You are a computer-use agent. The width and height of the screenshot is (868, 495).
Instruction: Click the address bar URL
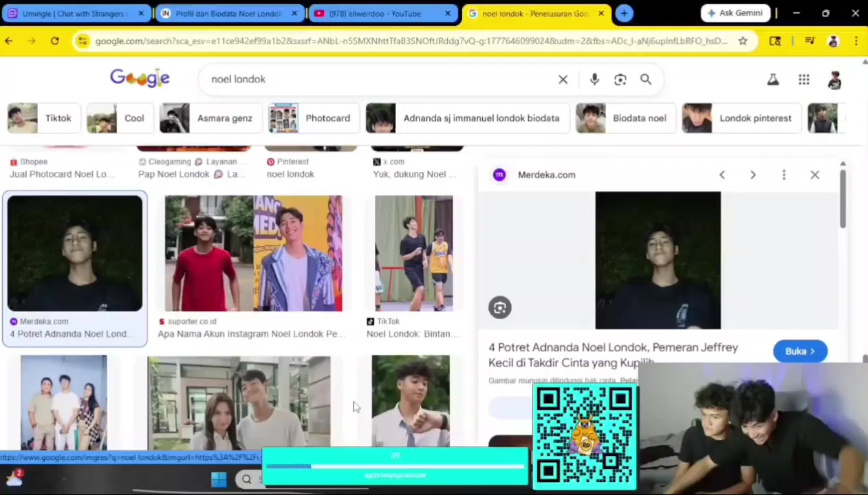pyautogui.click(x=411, y=41)
